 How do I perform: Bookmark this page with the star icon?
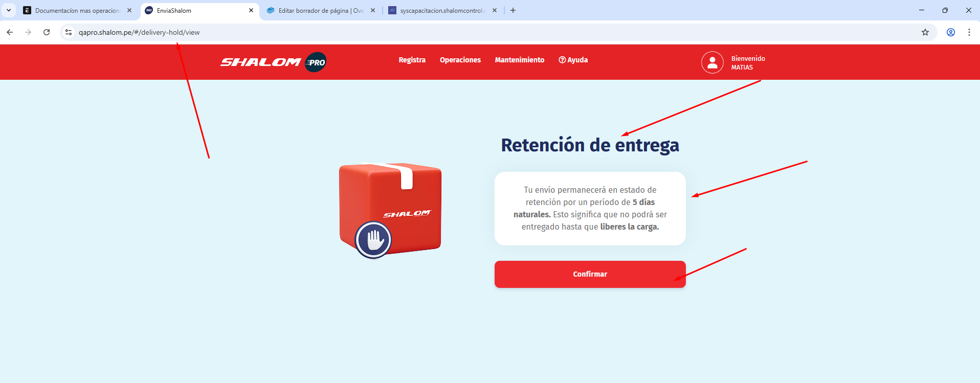925,32
